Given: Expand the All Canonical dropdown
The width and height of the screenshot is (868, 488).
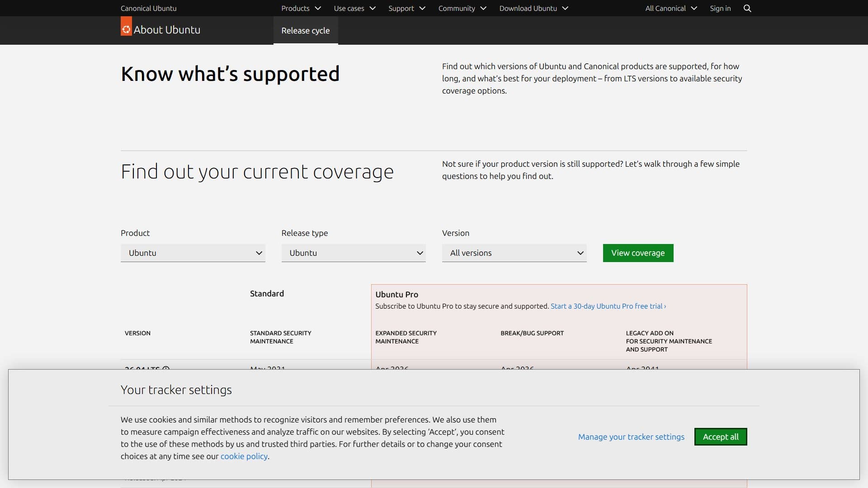Looking at the screenshot, I should pyautogui.click(x=671, y=8).
